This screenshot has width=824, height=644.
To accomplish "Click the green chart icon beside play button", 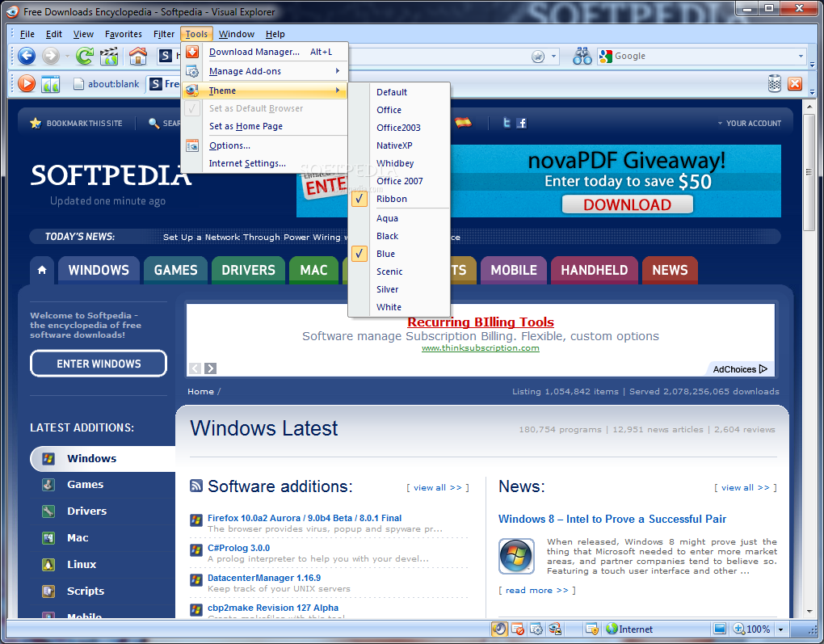I will click(50, 83).
